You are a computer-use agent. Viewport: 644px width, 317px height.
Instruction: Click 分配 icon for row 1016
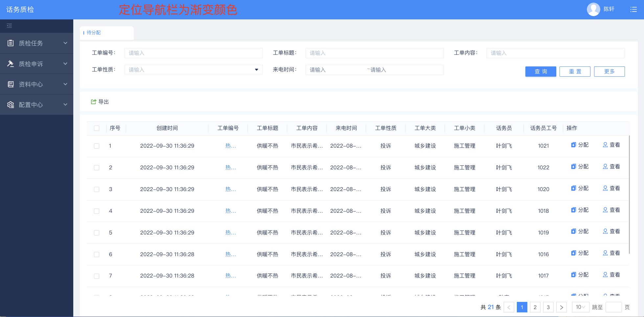573,253
